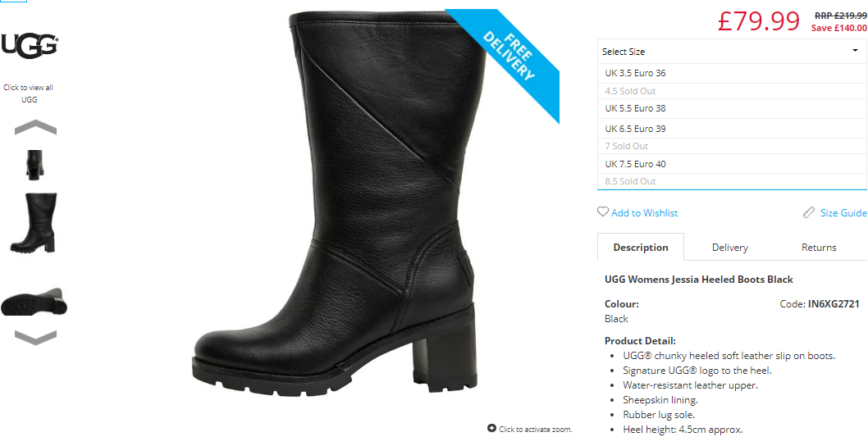Click the plus zoom activation icon

(x=491, y=428)
